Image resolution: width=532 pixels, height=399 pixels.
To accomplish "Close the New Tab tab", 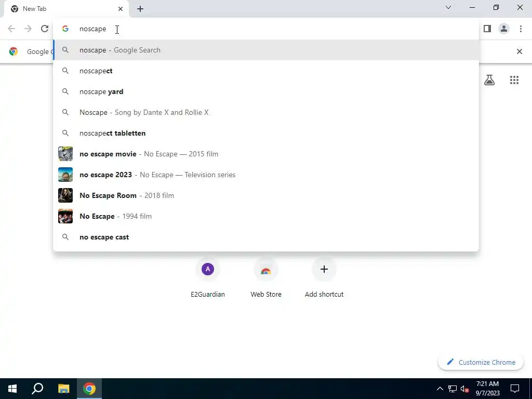I will (x=121, y=9).
